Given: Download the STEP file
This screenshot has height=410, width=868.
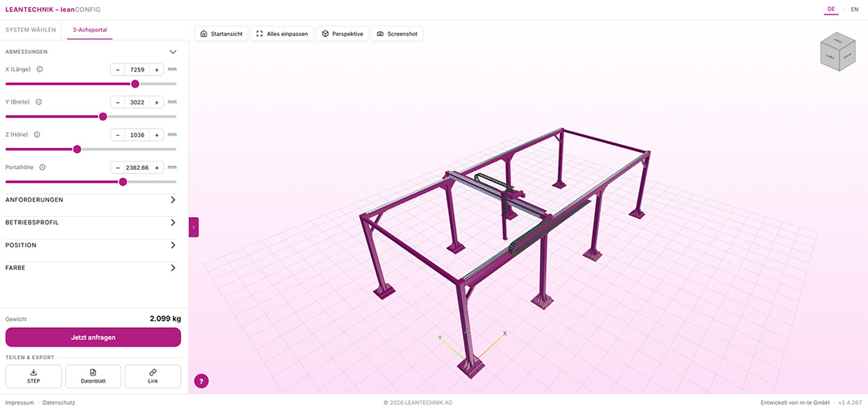Looking at the screenshot, I should coord(33,376).
